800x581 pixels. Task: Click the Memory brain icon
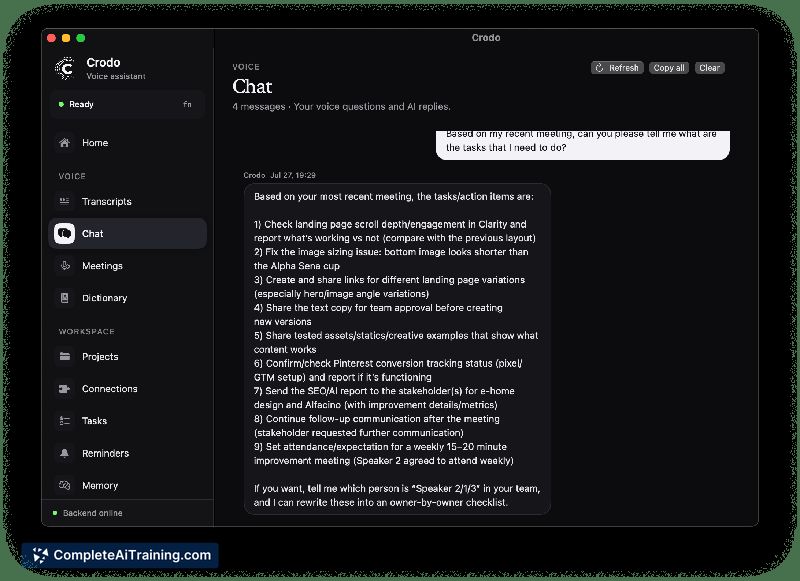[64, 485]
